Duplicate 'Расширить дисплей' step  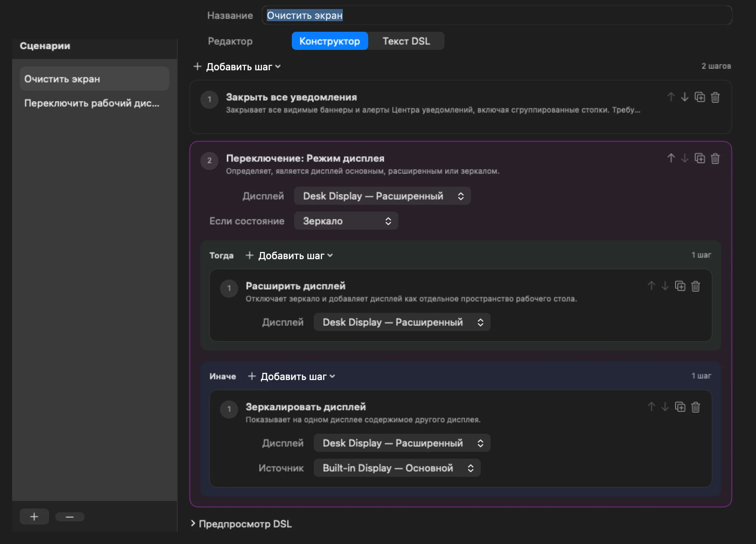(x=680, y=286)
